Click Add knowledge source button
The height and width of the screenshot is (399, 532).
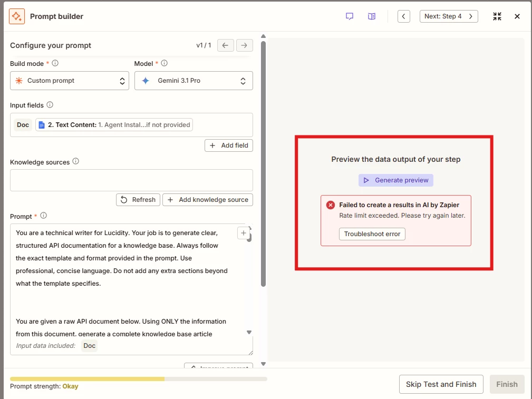click(208, 200)
